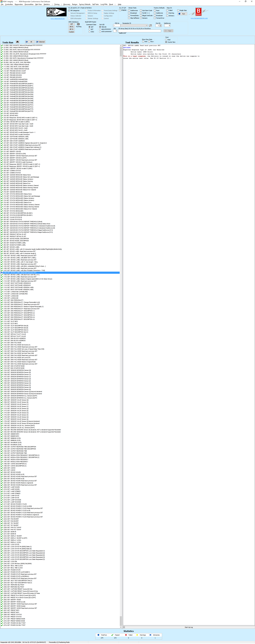The height and width of the screenshot is (644, 255).
Task: Click the failed X icon on test 108
Action: [2, 273]
